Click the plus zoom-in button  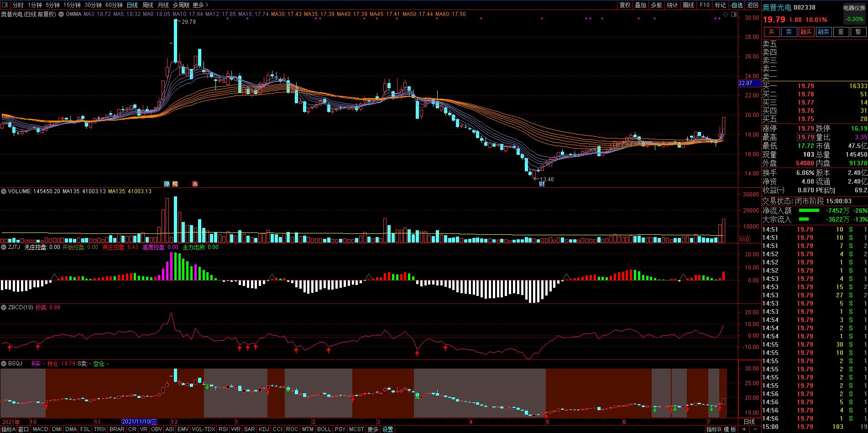point(744,429)
